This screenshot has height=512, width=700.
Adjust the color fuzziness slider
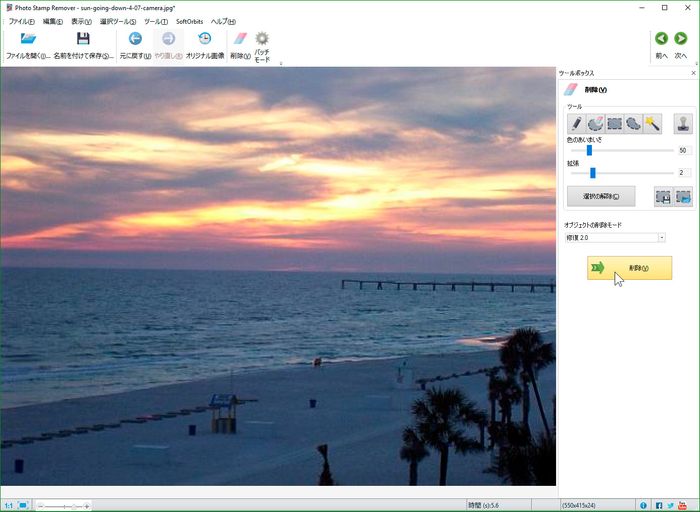point(589,150)
